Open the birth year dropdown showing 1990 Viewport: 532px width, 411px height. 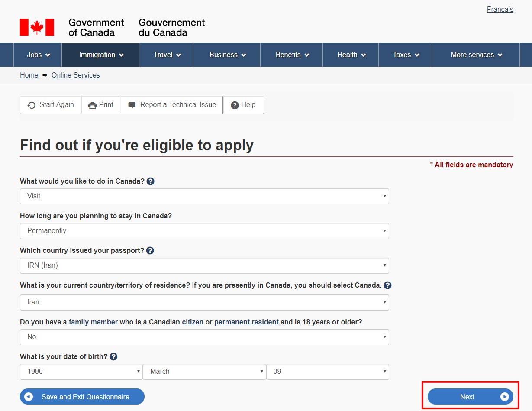81,372
